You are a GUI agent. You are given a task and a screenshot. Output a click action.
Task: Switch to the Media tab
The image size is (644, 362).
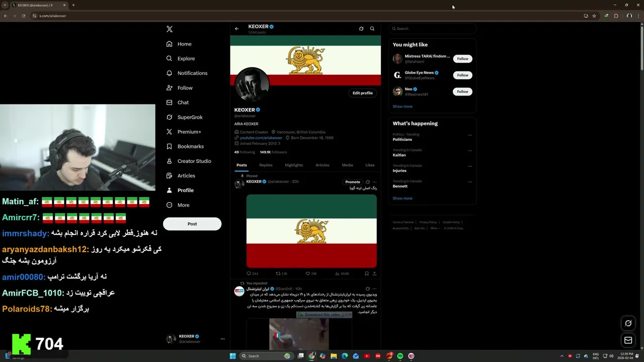pyautogui.click(x=347, y=165)
